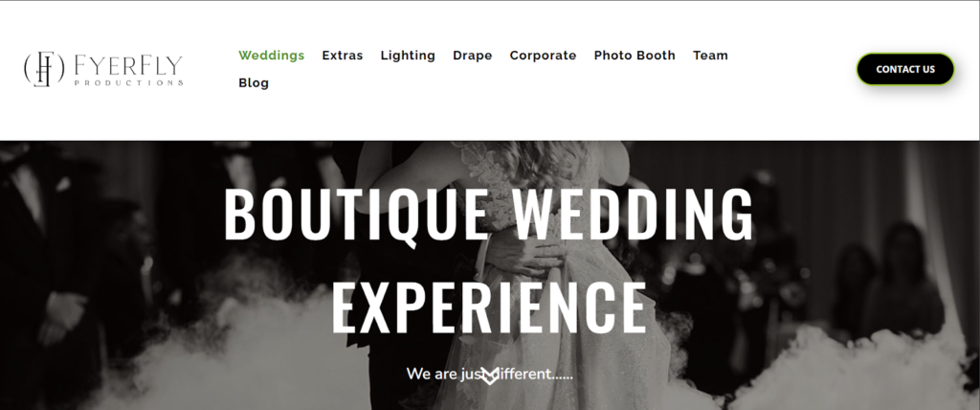Select Drape in the navigation bar
Screen dimensions: 980x410
[x=473, y=56]
